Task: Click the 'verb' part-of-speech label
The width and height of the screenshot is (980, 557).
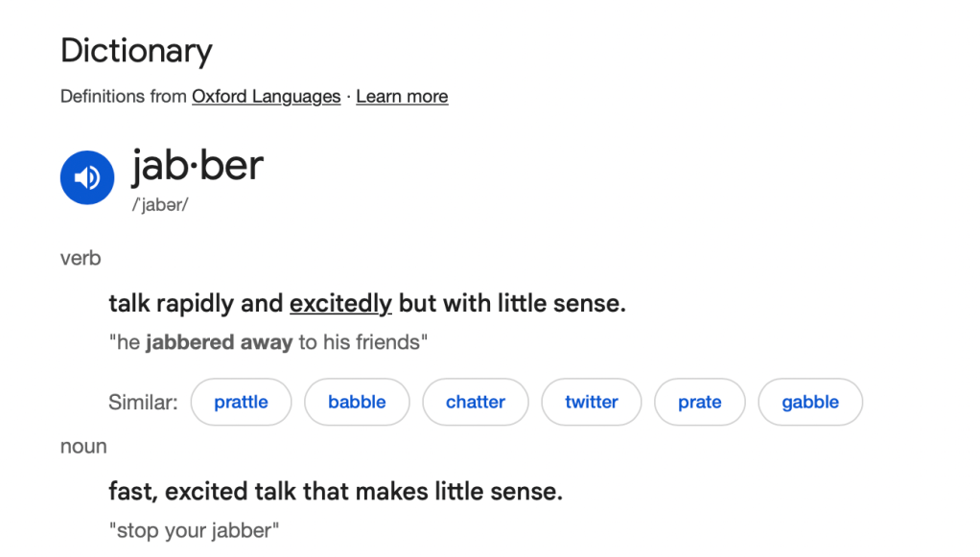Action: [x=81, y=258]
